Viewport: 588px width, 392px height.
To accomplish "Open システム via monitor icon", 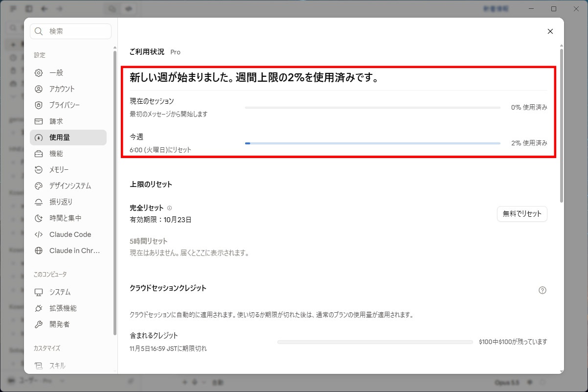I will pos(39,292).
